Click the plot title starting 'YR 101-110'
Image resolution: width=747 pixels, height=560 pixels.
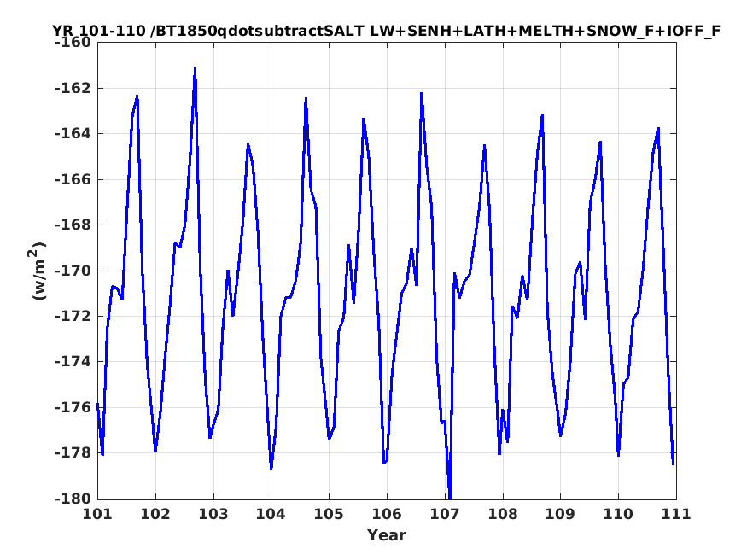point(386,31)
